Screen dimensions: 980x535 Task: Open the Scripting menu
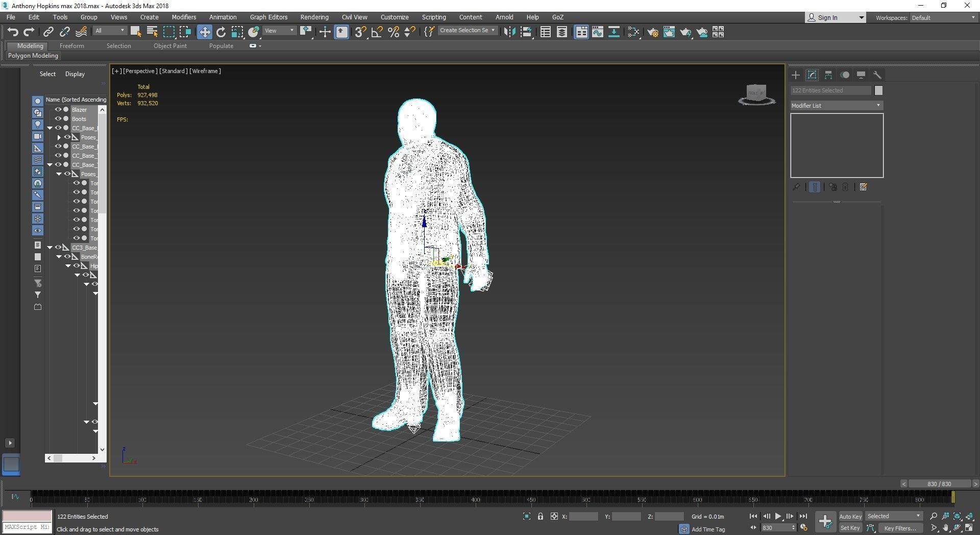coord(433,17)
